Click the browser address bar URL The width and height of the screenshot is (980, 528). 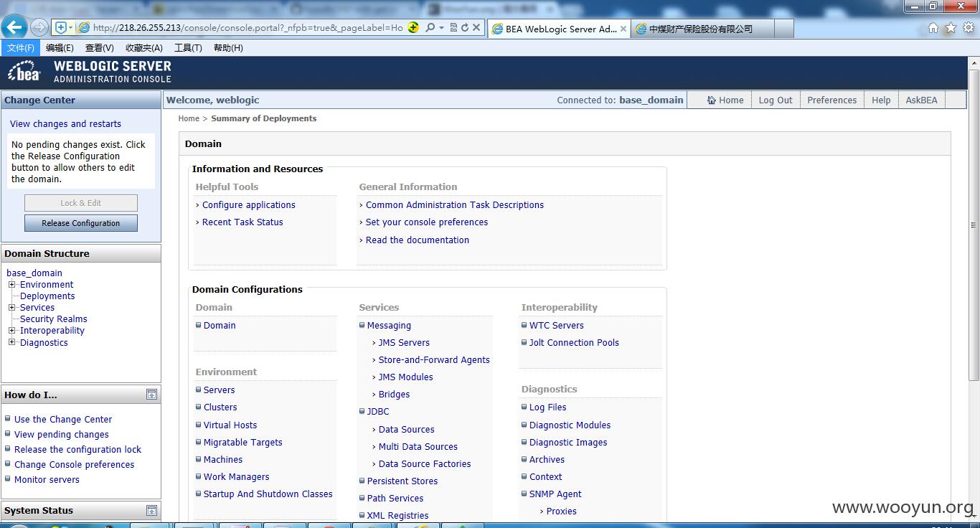point(248,28)
